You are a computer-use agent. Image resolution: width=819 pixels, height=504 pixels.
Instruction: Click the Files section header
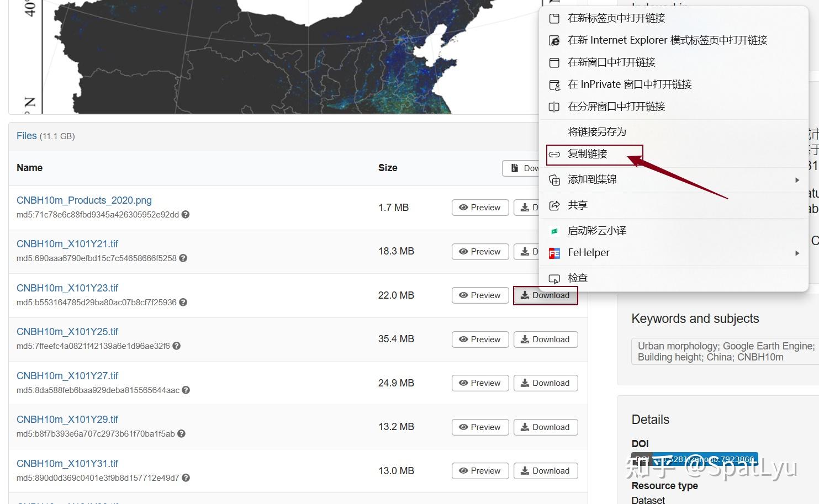coord(27,136)
